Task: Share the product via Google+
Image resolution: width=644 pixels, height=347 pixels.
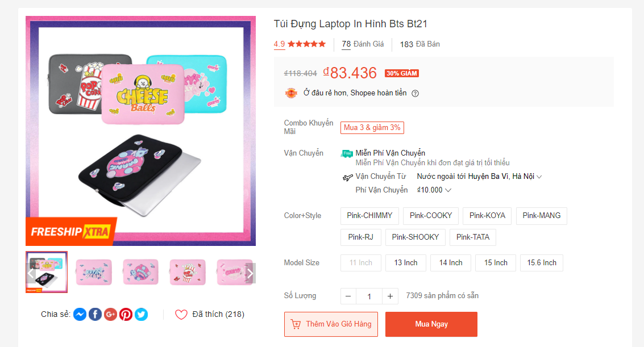Action: [x=110, y=314]
